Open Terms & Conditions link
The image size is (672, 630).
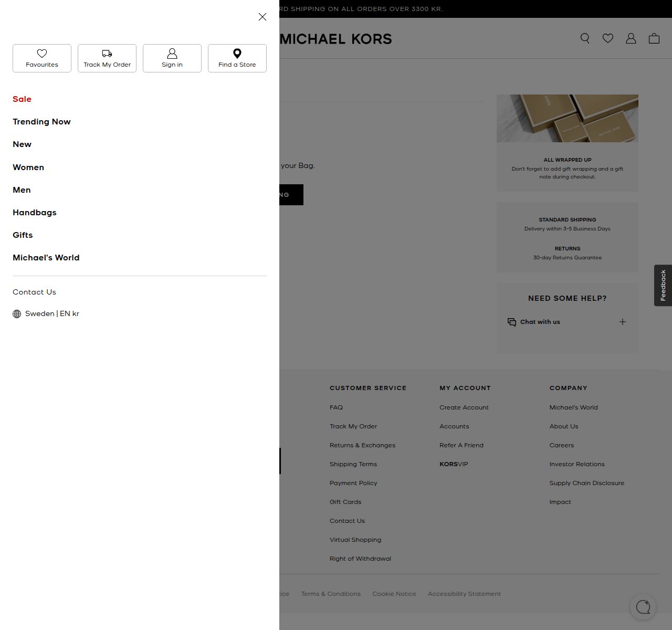(331, 594)
